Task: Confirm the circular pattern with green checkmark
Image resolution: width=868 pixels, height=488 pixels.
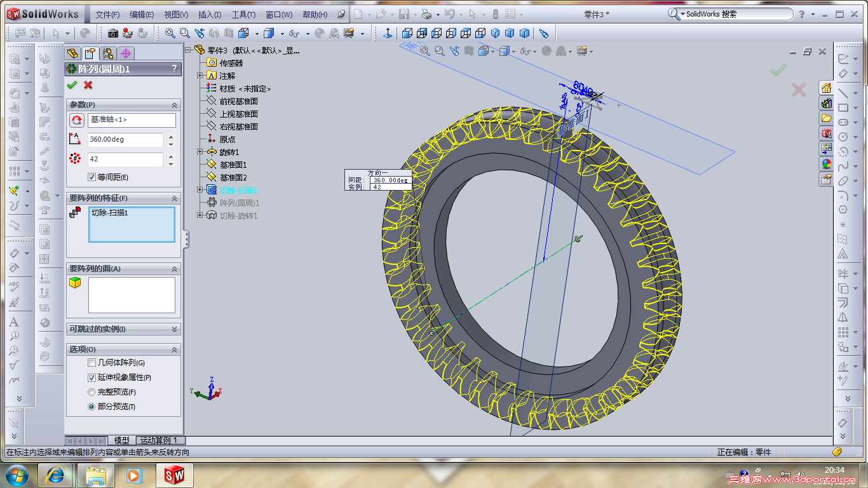Action: [x=72, y=85]
